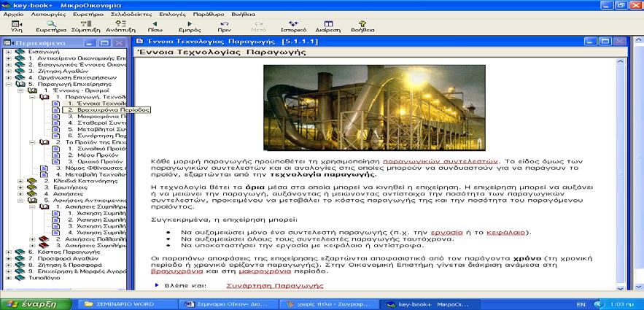
Task: Expand 1. Αντικείμενο Οικονομικής node
Action: click(8, 58)
